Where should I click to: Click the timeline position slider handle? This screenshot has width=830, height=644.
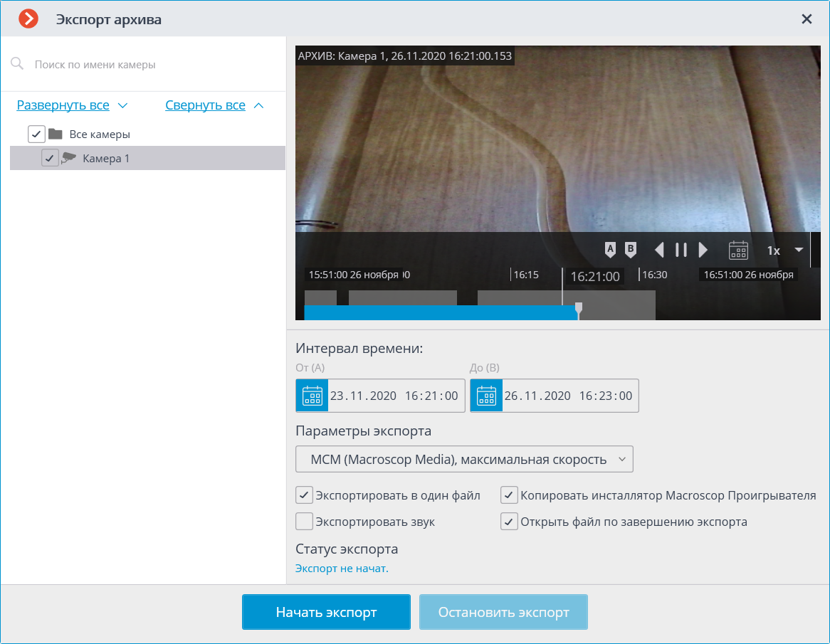point(579,310)
